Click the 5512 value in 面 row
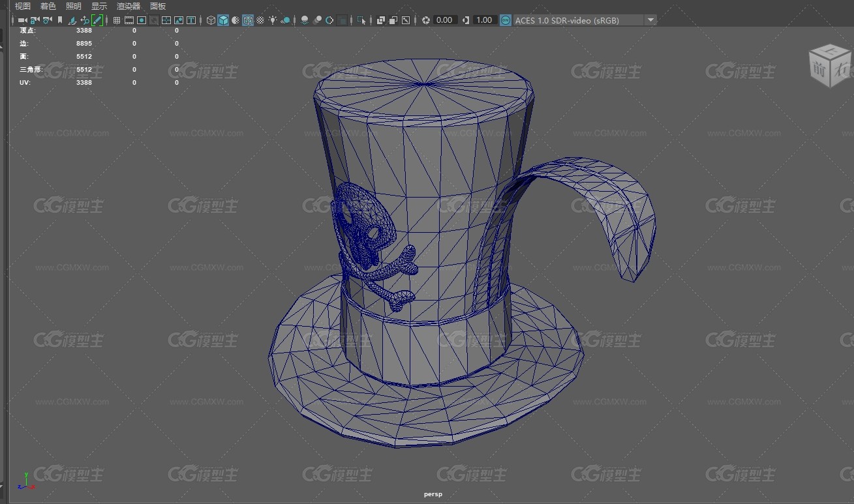The width and height of the screenshot is (854, 504). pyautogui.click(x=84, y=56)
